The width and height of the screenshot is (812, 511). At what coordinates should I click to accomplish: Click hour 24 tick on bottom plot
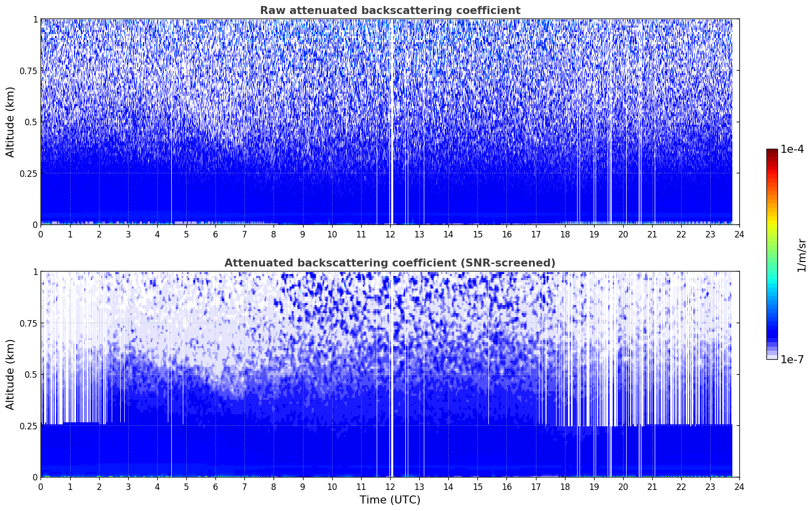coord(739,486)
